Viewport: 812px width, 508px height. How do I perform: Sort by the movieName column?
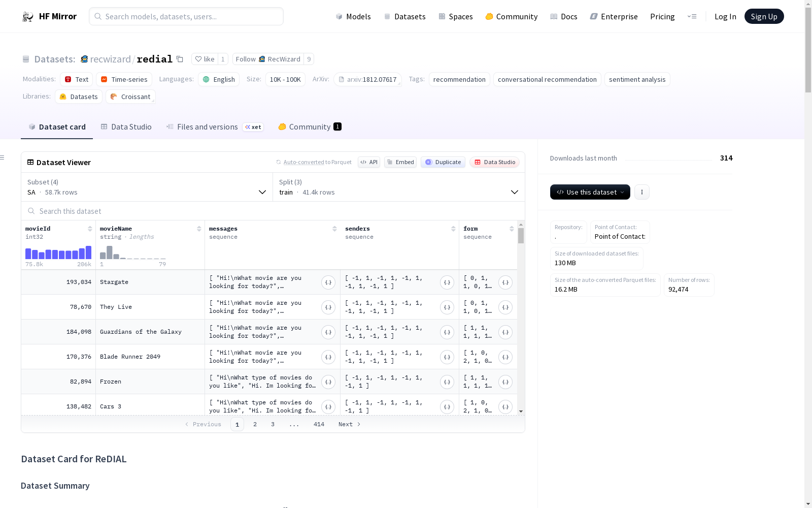199,229
